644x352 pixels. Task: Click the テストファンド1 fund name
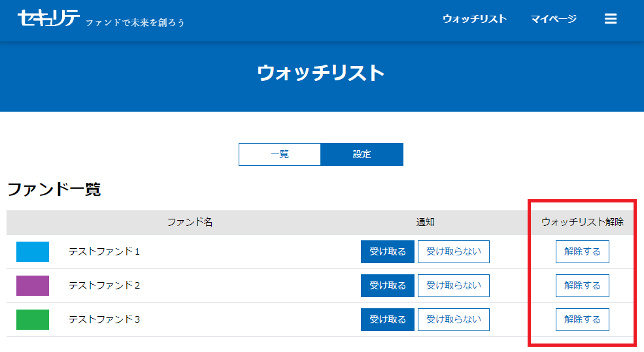coord(104,251)
